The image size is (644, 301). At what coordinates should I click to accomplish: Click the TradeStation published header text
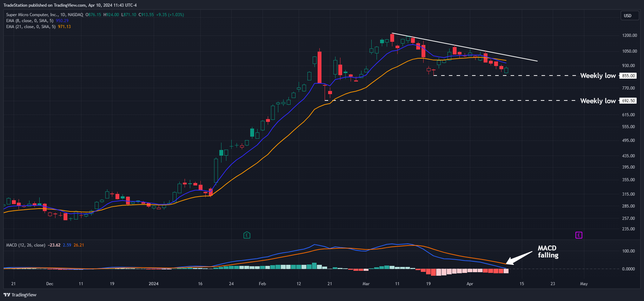tap(70, 5)
